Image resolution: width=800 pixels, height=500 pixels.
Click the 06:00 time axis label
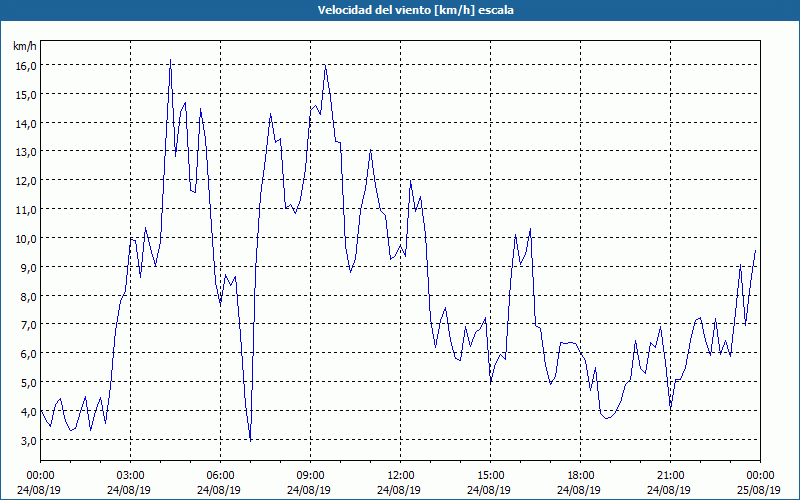tap(220, 476)
